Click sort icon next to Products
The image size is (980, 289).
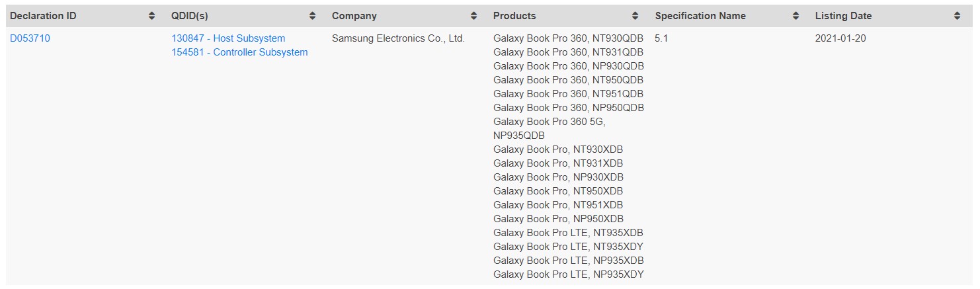point(635,16)
